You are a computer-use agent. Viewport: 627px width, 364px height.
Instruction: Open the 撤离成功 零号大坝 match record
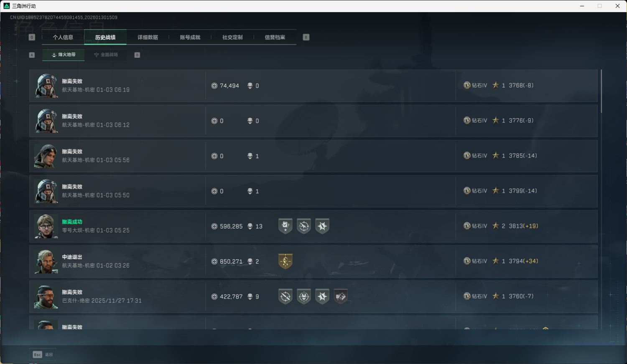(x=313, y=226)
